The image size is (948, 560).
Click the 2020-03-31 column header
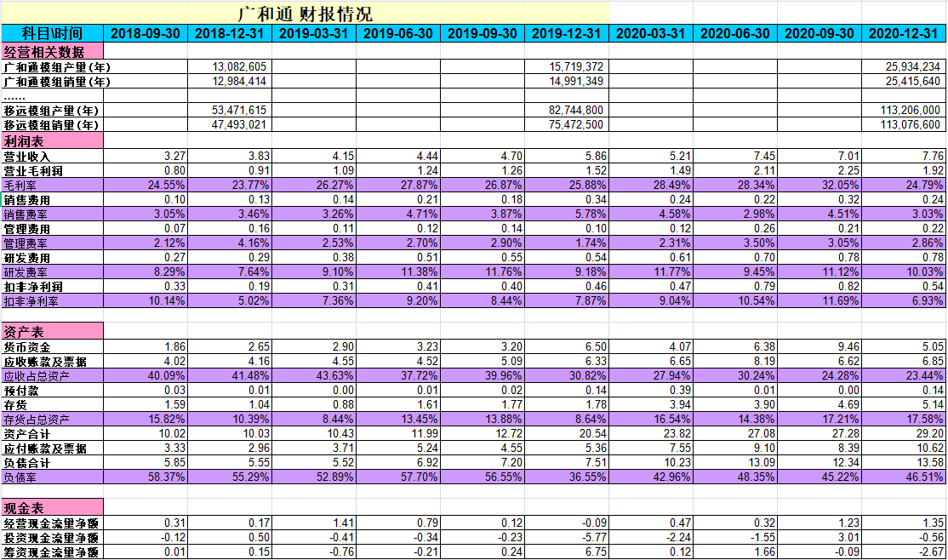[x=651, y=33]
